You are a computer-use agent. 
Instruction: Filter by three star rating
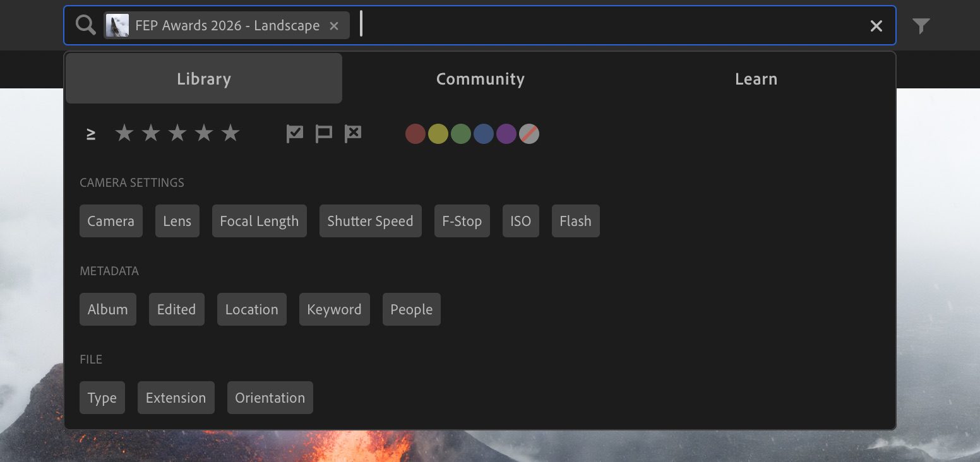[177, 134]
